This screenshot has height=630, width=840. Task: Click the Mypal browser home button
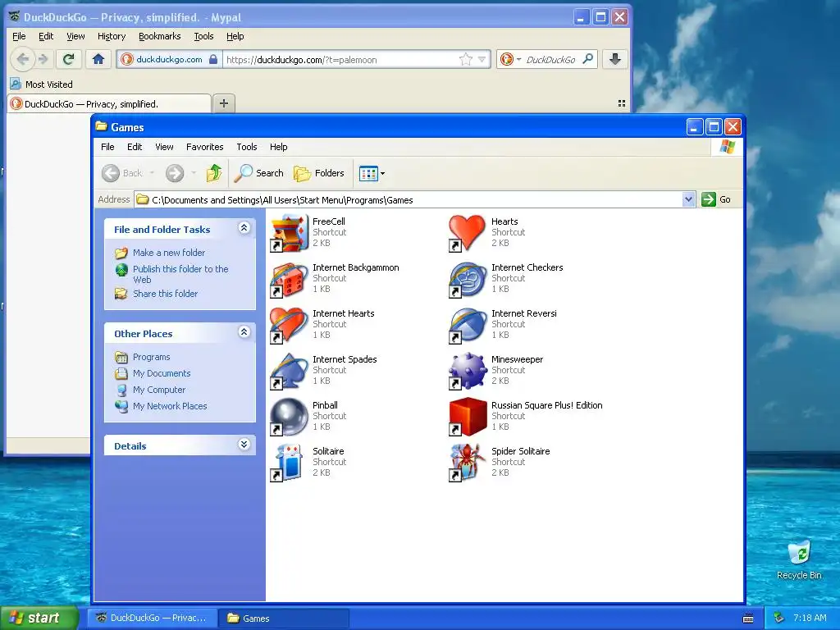point(98,59)
